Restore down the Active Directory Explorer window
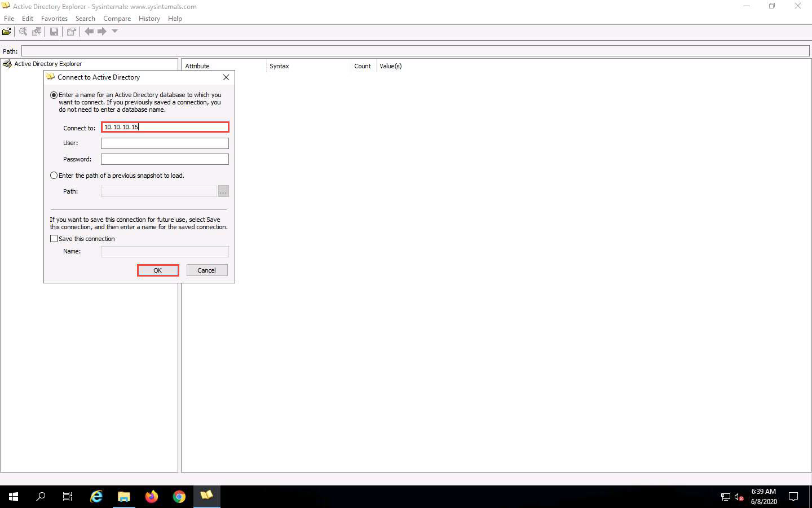Screen dimensions: 812x508 [x=772, y=6]
